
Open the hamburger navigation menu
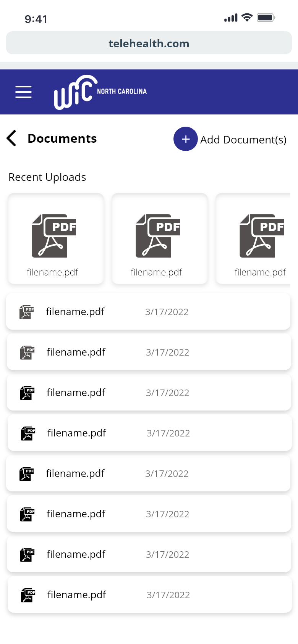pos(23,92)
